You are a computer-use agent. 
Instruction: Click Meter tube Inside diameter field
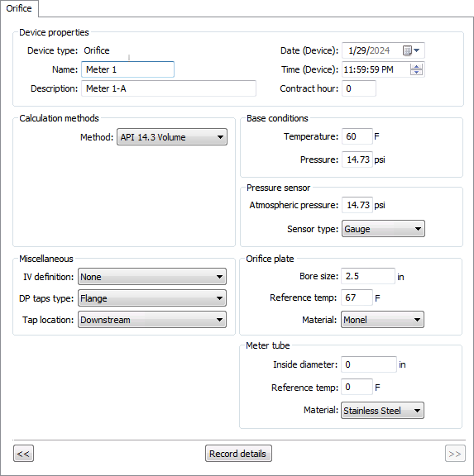(x=369, y=364)
